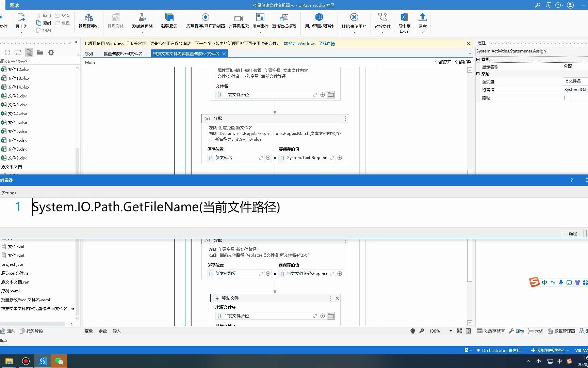Switch to the 批量修改Excel文件名 tab

(124, 53)
